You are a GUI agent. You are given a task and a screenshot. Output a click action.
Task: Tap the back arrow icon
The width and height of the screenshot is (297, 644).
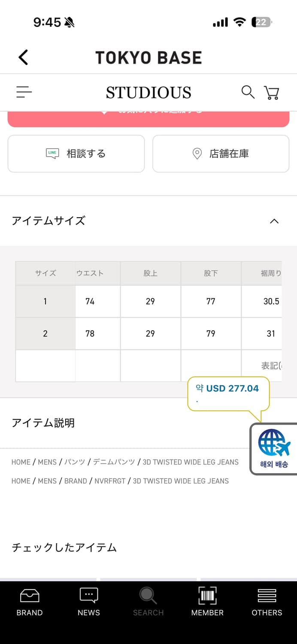24,57
